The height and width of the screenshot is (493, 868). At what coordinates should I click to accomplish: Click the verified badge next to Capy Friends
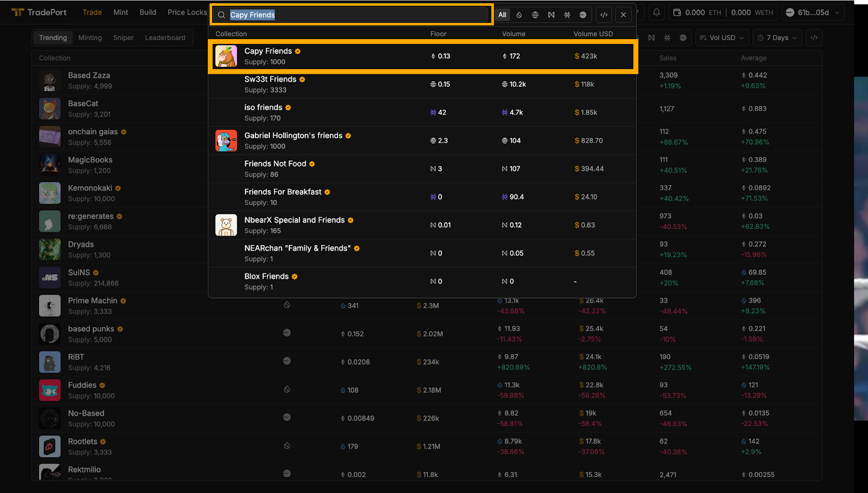(298, 51)
